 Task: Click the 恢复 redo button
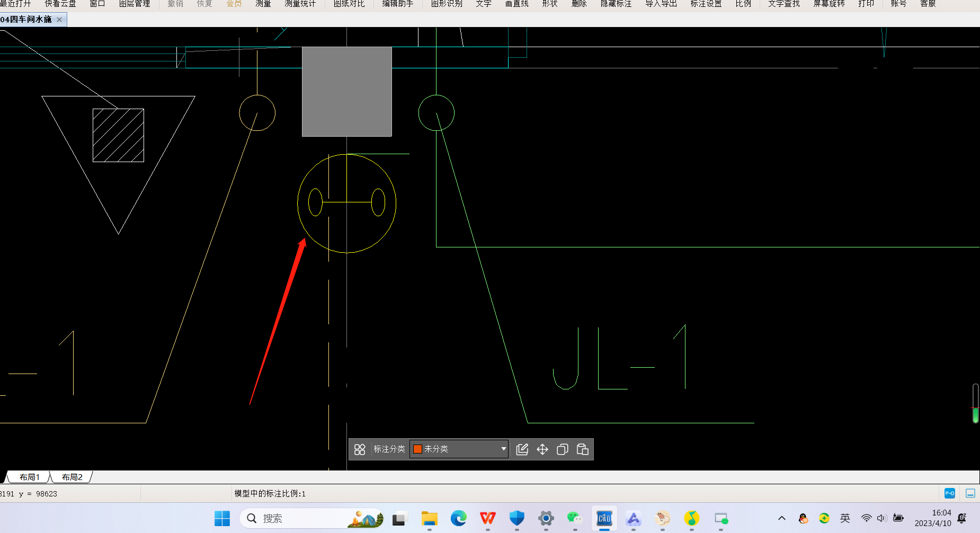coord(204,4)
